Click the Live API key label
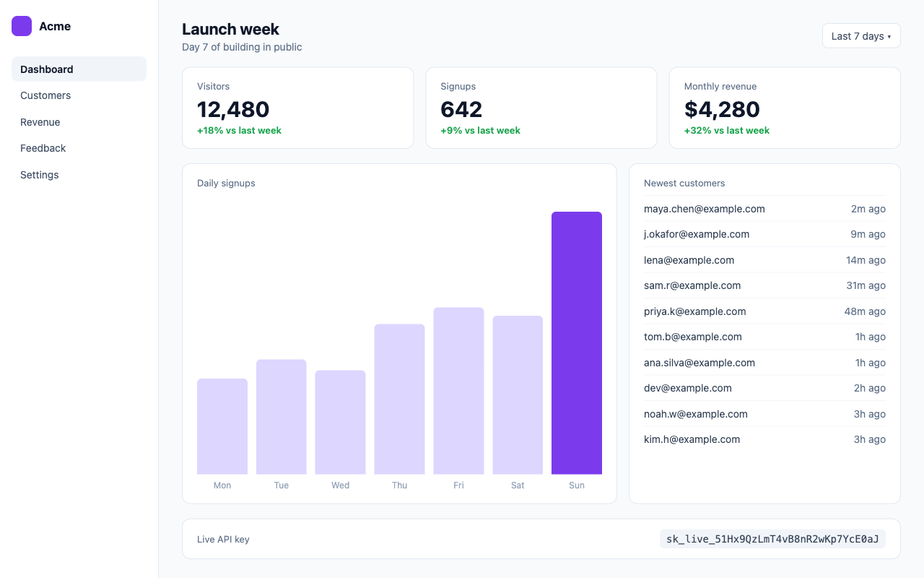This screenshot has width=924, height=578. click(223, 539)
